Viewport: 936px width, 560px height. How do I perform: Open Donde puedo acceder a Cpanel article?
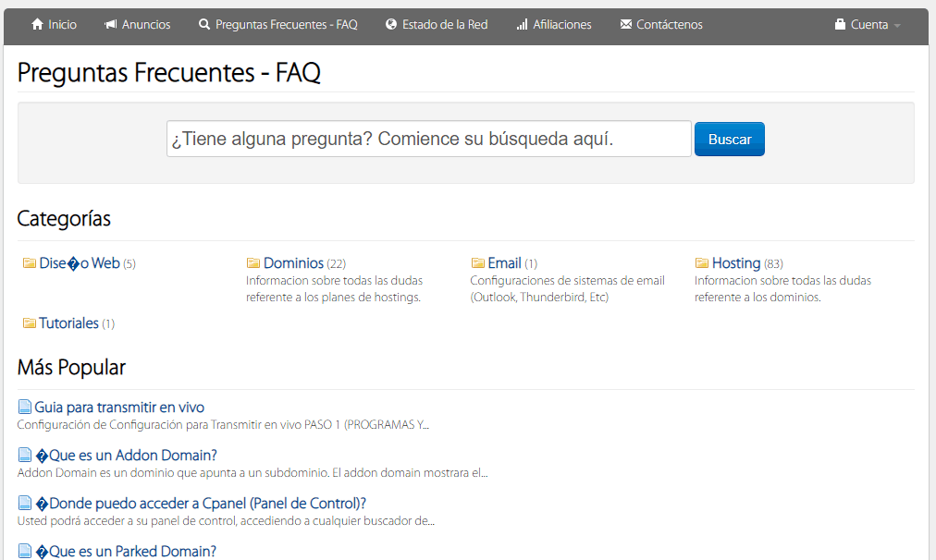201,504
